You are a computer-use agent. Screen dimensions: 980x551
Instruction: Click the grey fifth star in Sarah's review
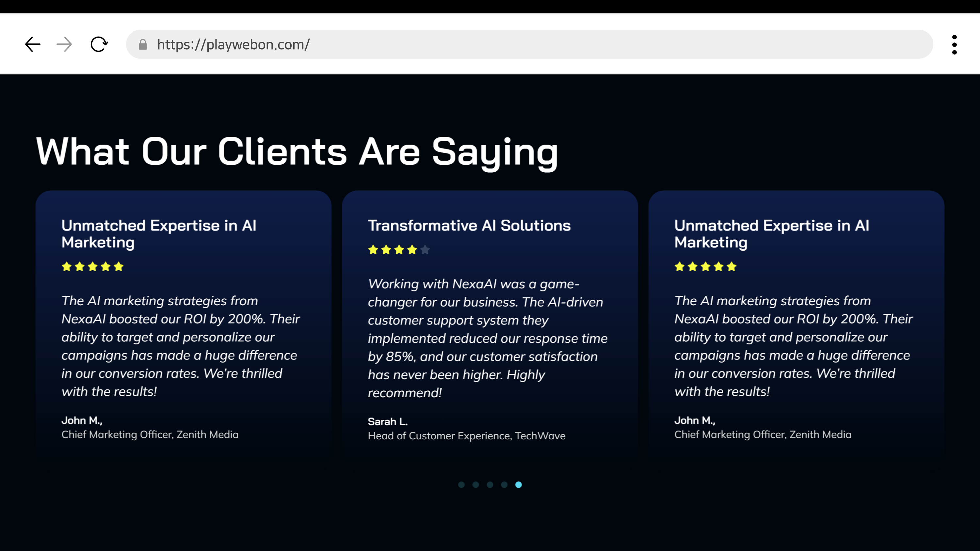coord(425,250)
